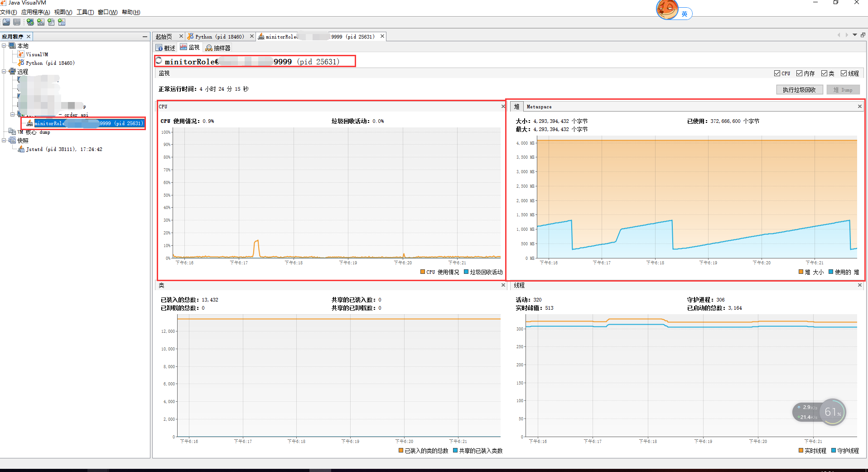Click the Load snapshot toolbar icon

pyautogui.click(x=6, y=22)
